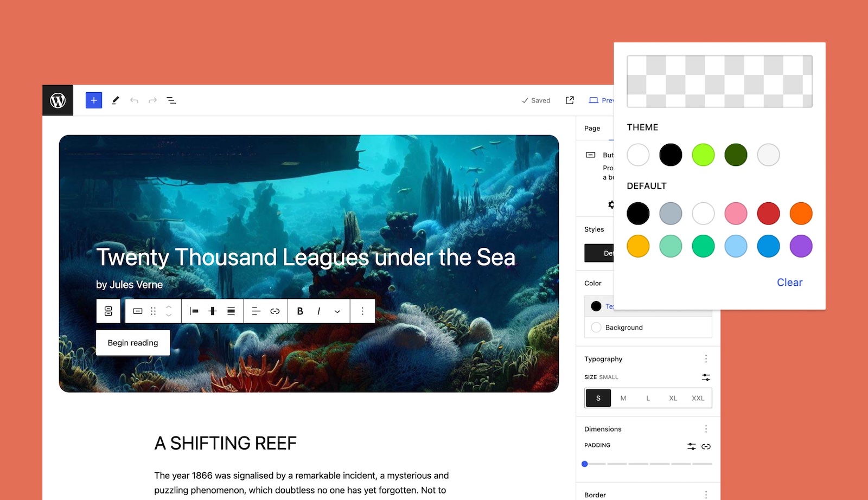Click the block settings gear icon
The image size is (868, 500).
(611, 204)
